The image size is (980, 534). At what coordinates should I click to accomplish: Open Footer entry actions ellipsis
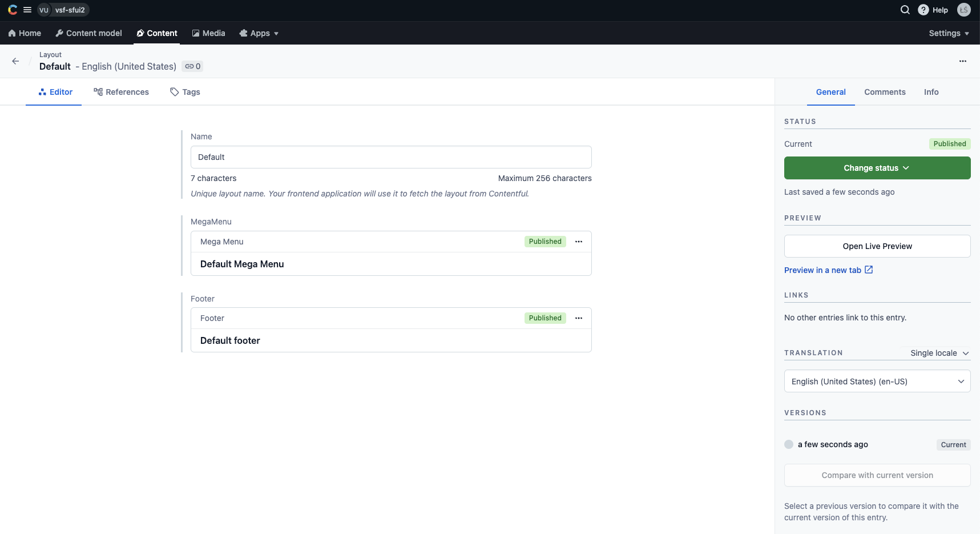[579, 318]
